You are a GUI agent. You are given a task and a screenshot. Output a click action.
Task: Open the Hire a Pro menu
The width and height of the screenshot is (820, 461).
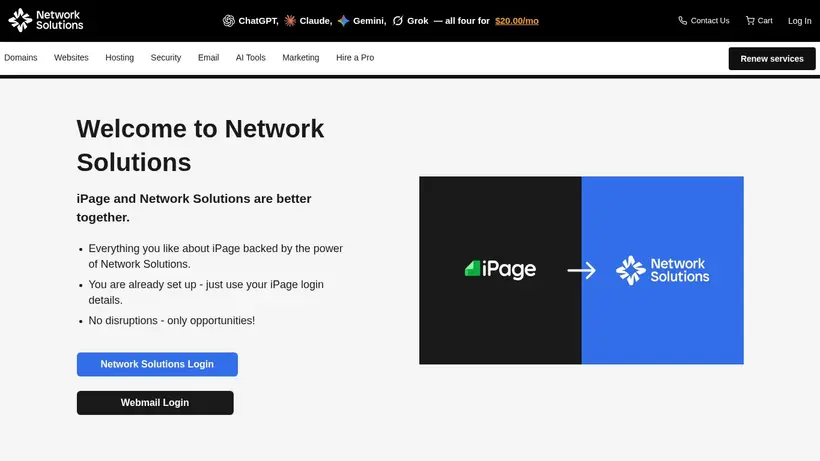tap(355, 57)
